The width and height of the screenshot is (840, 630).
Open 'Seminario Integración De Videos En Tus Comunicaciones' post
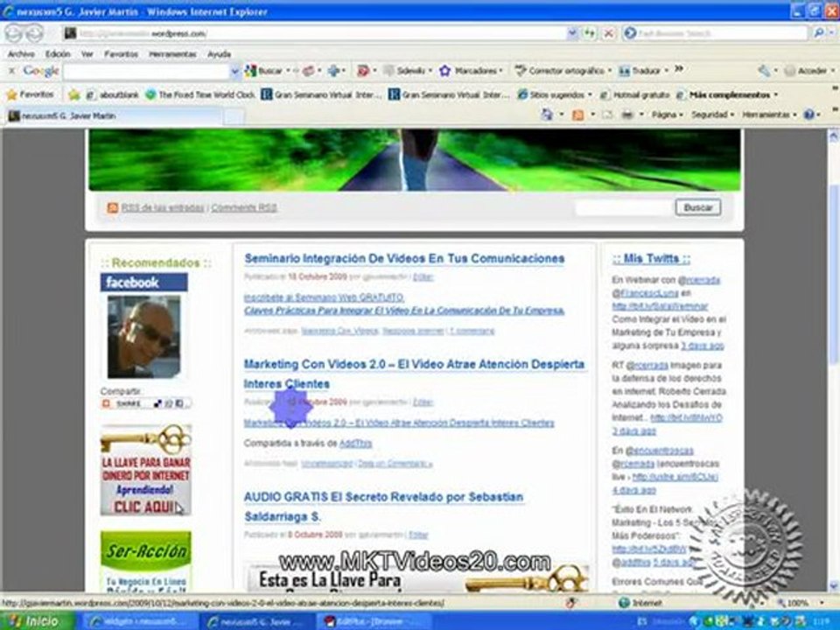[404, 258]
